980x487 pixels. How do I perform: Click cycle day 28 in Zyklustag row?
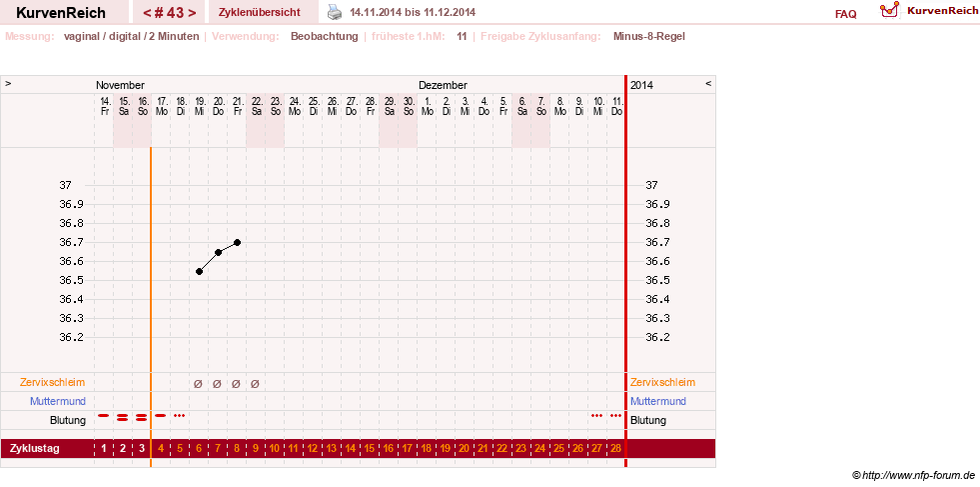click(616, 448)
